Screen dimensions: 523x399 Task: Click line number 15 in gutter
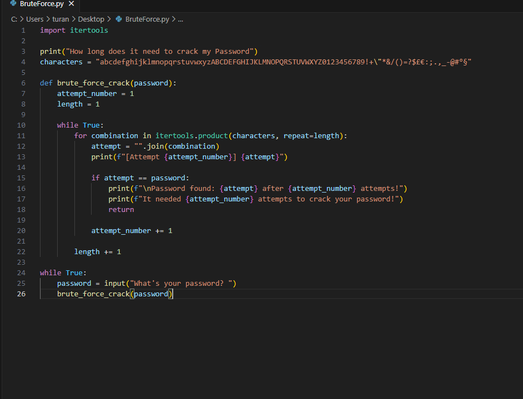click(x=21, y=178)
